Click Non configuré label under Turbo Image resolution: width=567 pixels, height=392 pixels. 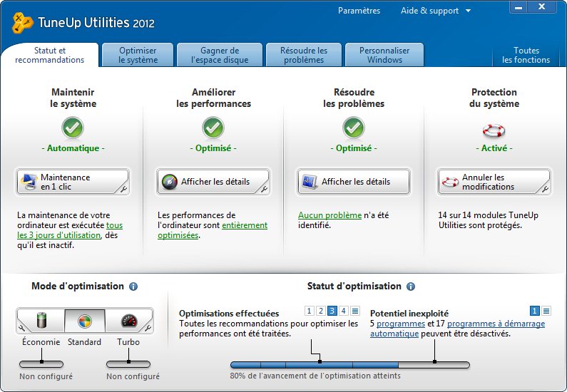point(133,376)
